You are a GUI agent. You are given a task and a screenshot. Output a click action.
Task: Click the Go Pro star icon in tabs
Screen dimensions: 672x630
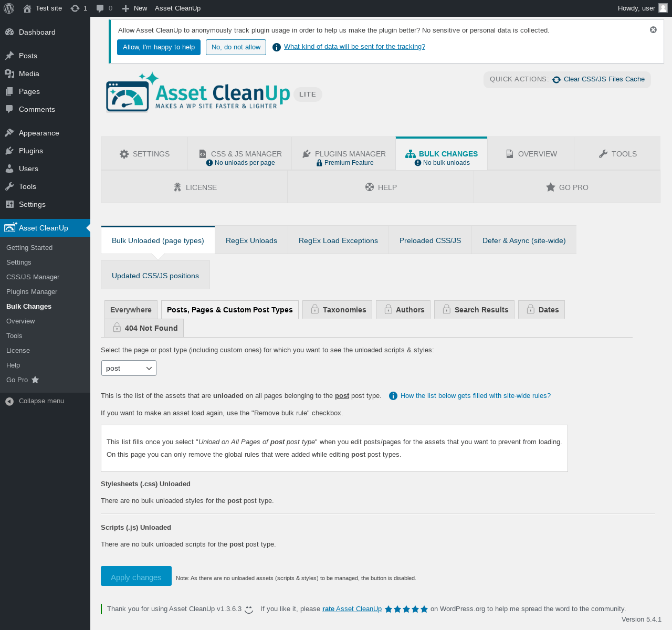[551, 187]
